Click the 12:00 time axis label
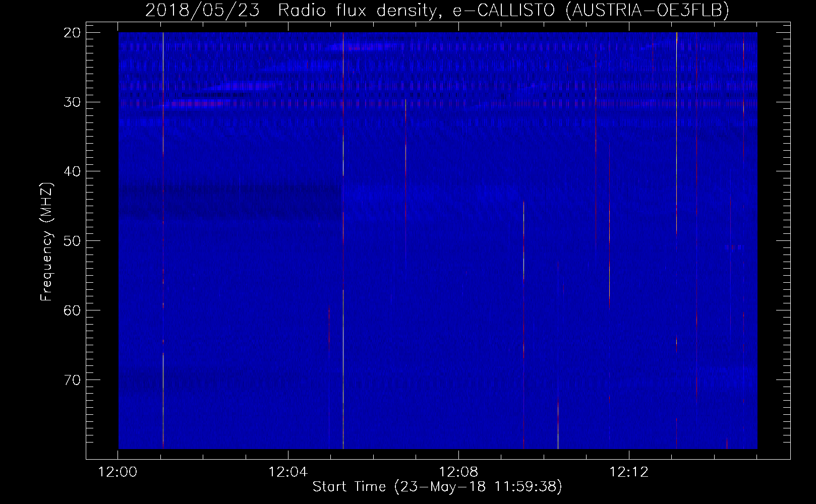Viewport: 816px width, 504px height. (118, 472)
